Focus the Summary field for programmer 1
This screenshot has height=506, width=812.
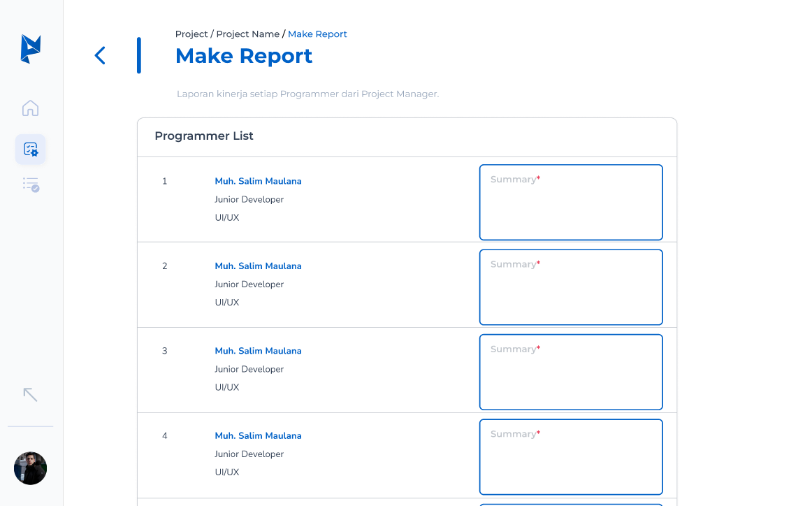[571, 203]
